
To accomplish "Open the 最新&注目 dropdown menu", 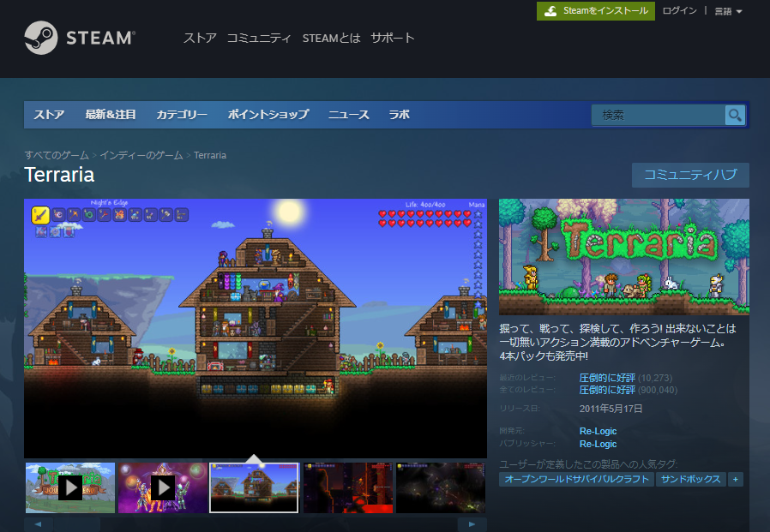I will tap(110, 115).
